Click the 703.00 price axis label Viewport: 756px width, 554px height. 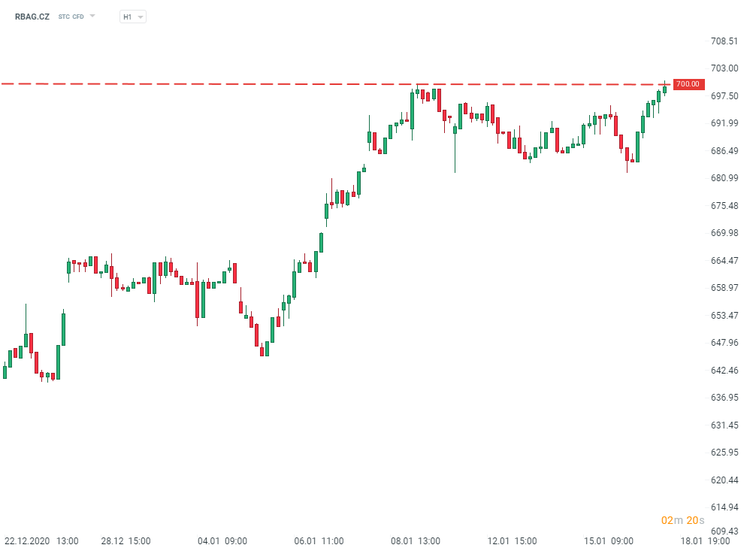tap(724, 68)
